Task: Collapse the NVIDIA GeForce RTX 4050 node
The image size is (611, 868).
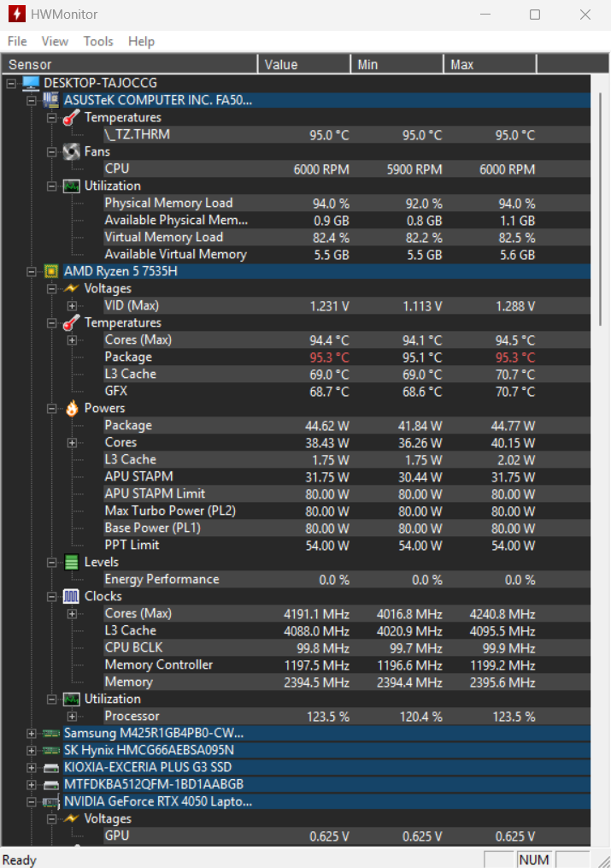Action: [x=32, y=802]
